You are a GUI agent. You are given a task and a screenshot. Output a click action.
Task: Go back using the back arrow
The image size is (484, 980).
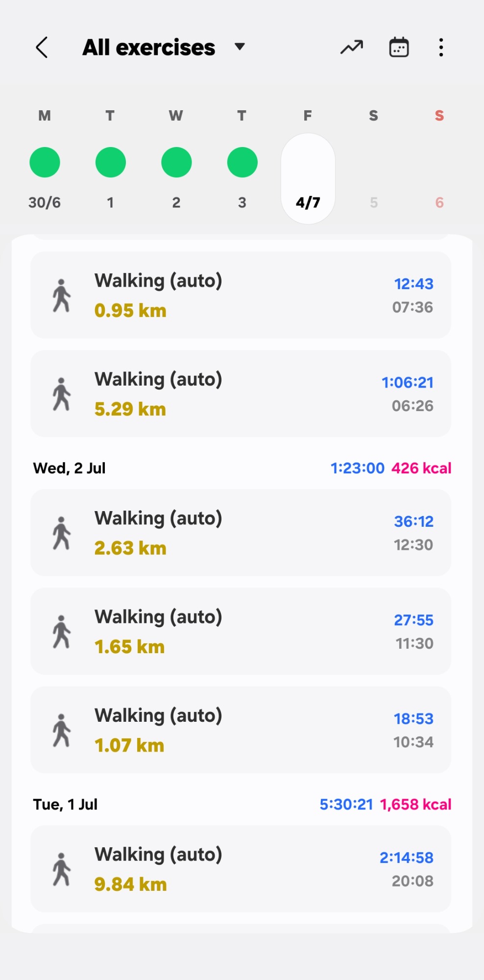42,48
